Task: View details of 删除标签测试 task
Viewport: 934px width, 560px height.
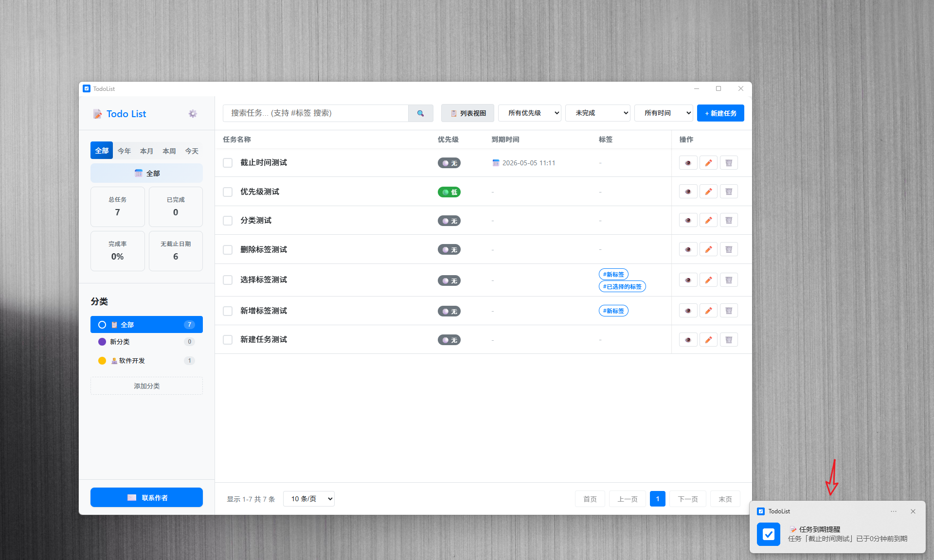Action: pyautogui.click(x=688, y=249)
